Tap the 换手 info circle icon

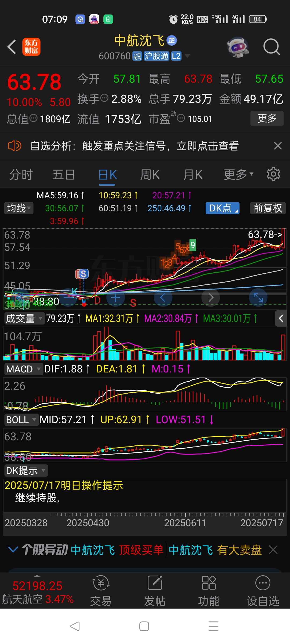(104, 98)
